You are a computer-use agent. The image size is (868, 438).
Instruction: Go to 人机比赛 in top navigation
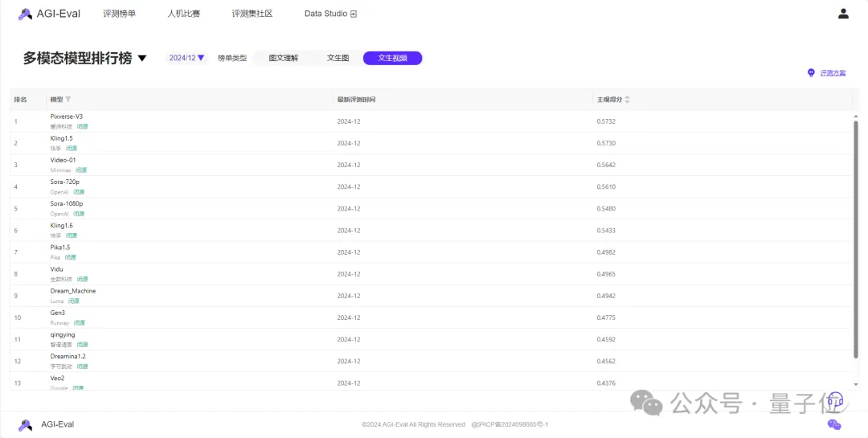[x=183, y=14]
